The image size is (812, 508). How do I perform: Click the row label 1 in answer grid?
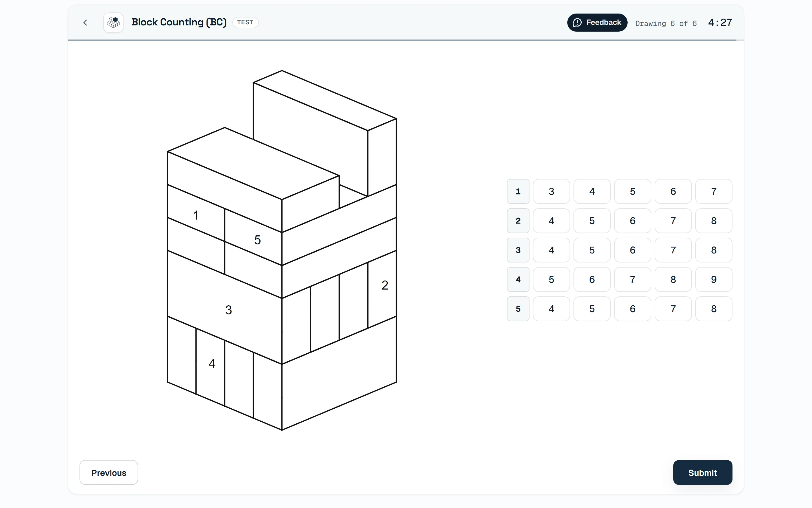[518, 191]
